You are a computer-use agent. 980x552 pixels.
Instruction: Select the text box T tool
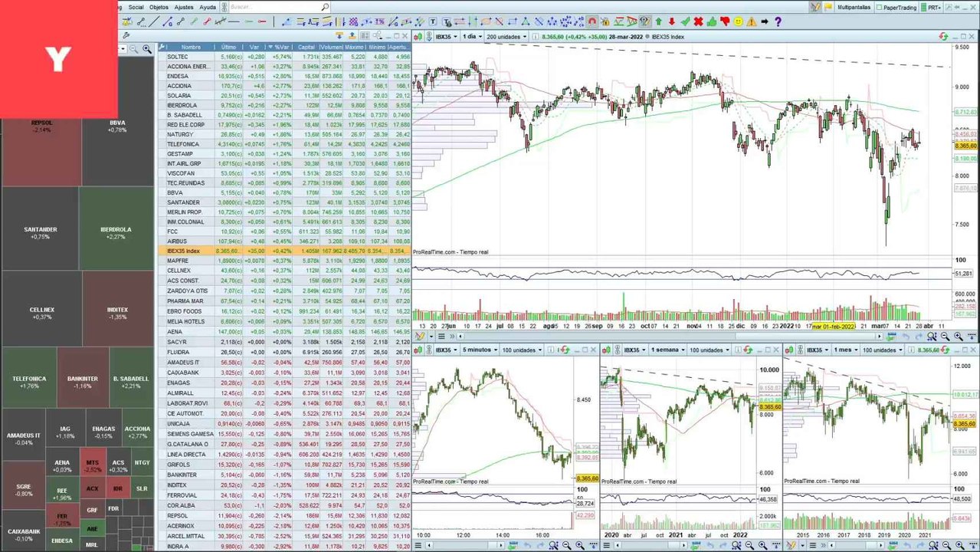point(432,21)
